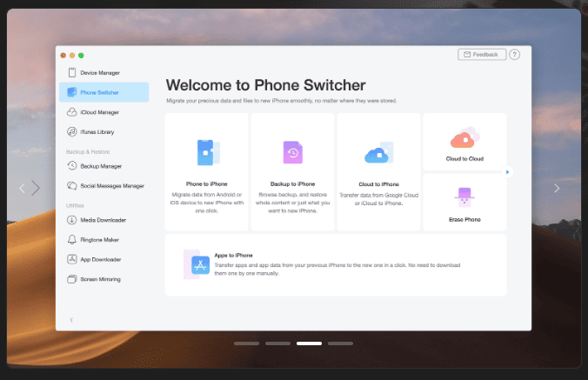Click the Ringtone Maker bell icon
This screenshot has height=380, width=588.
pyautogui.click(x=72, y=239)
